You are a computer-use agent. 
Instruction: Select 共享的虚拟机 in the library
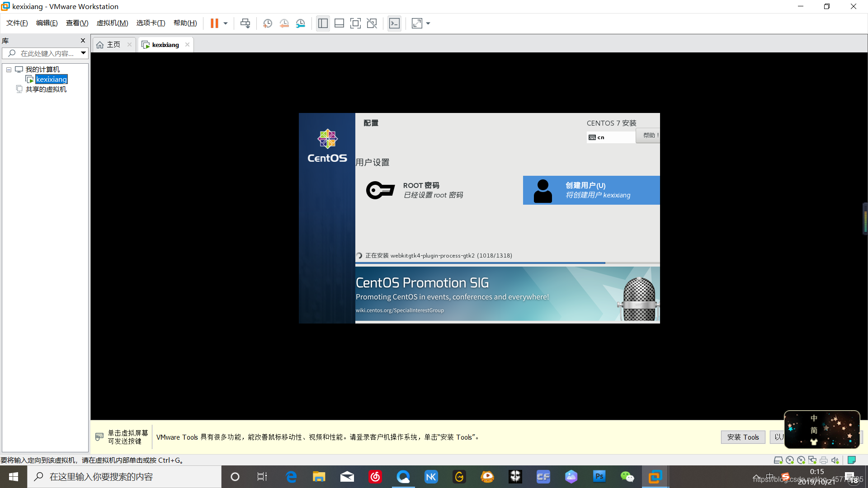[46, 89]
